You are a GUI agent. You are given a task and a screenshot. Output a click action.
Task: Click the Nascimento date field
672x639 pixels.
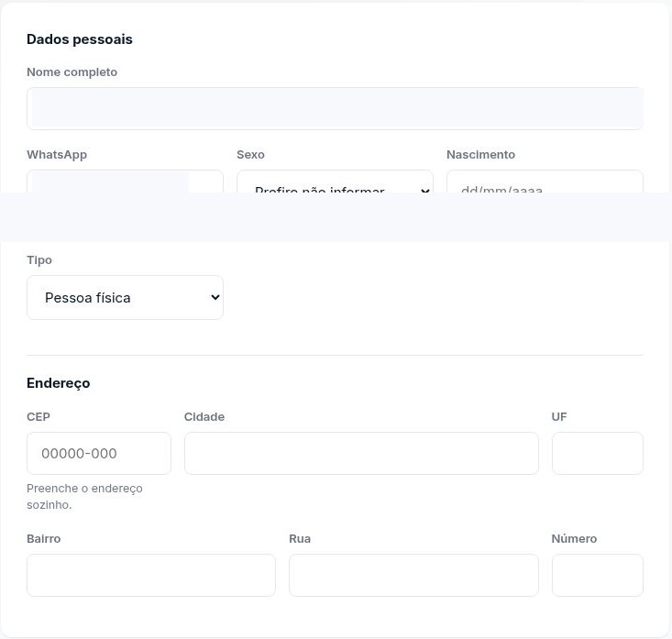pos(545,182)
